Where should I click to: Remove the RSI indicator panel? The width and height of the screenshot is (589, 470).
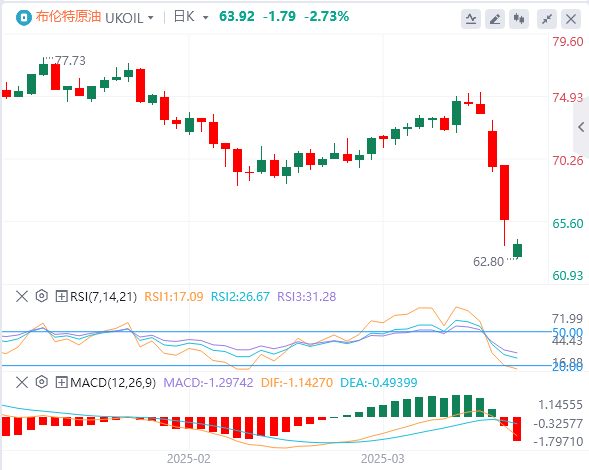[x=22, y=296]
